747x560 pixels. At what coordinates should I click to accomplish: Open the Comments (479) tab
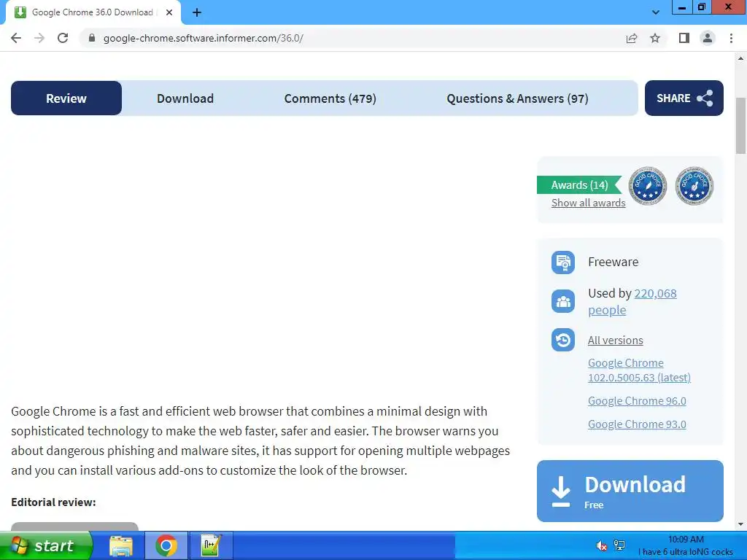330,98
